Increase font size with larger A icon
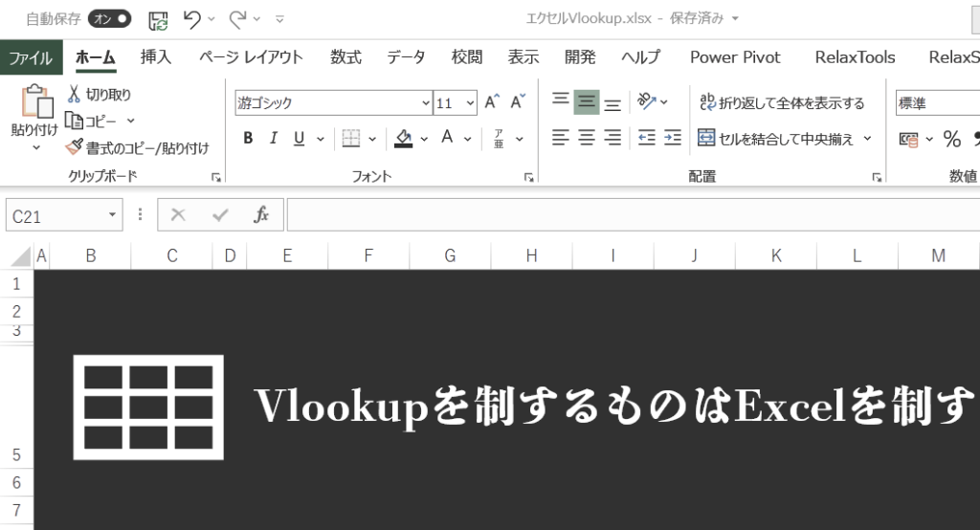The height and width of the screenshot is (530, 980). click(x=492, y=101)
